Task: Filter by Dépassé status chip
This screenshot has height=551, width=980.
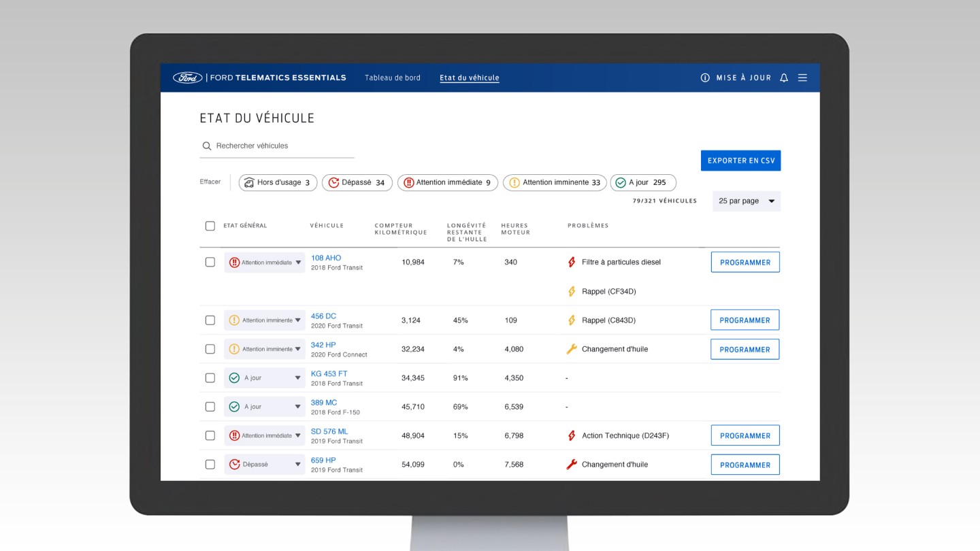Action: coord(357,182)
